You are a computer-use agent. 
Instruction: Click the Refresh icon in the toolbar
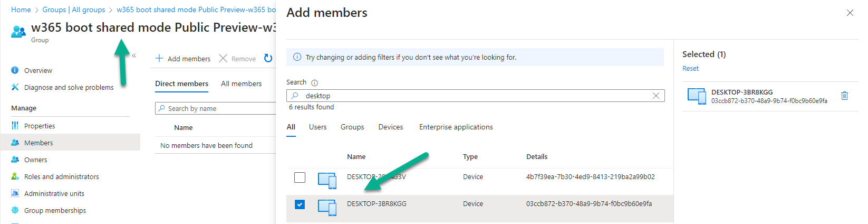[x=268, y=58]
